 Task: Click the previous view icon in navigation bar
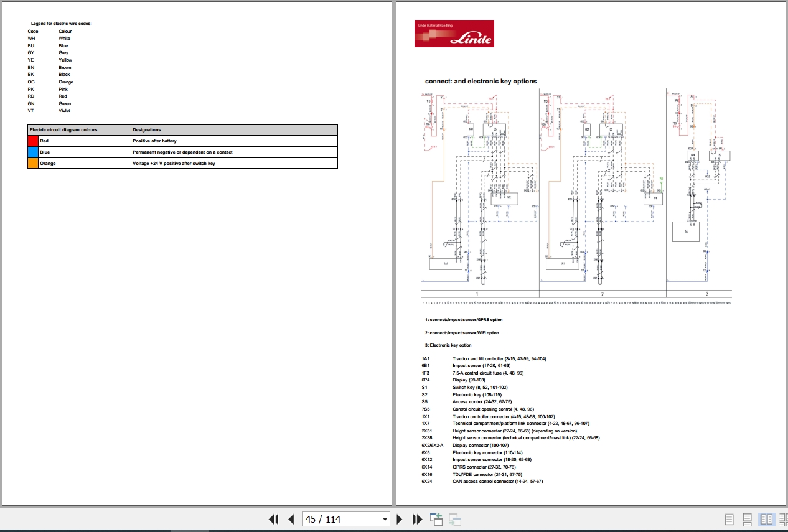(x=436, y=519)
